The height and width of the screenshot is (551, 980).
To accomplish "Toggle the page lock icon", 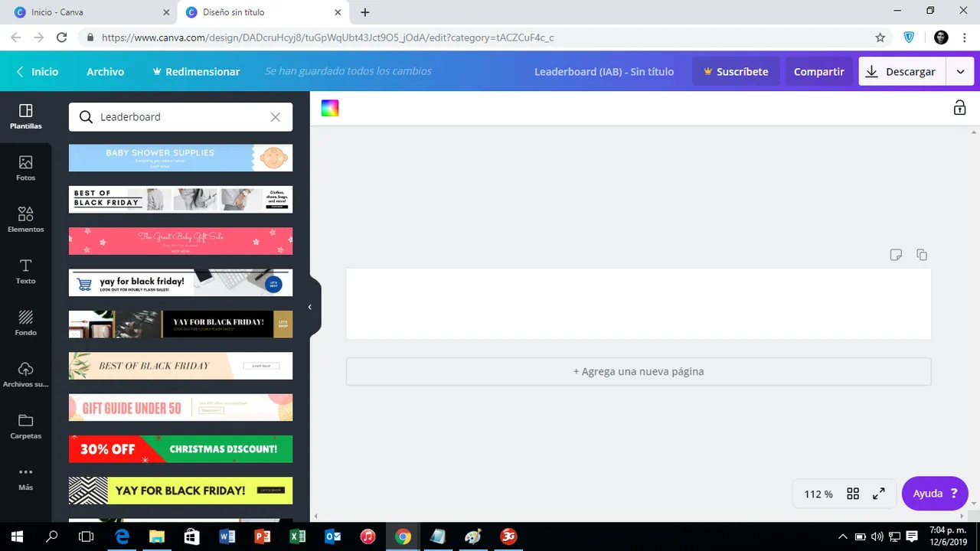I will (959, 108).
